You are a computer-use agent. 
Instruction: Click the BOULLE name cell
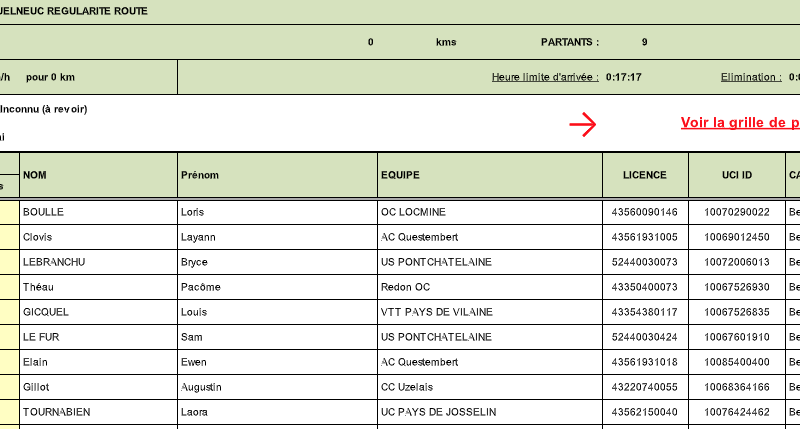(43, 212)
